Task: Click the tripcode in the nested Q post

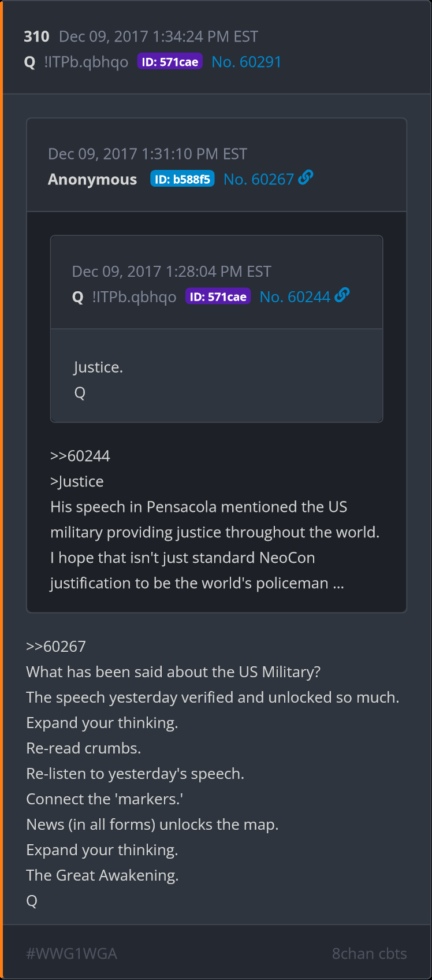Action: [134, 297]
